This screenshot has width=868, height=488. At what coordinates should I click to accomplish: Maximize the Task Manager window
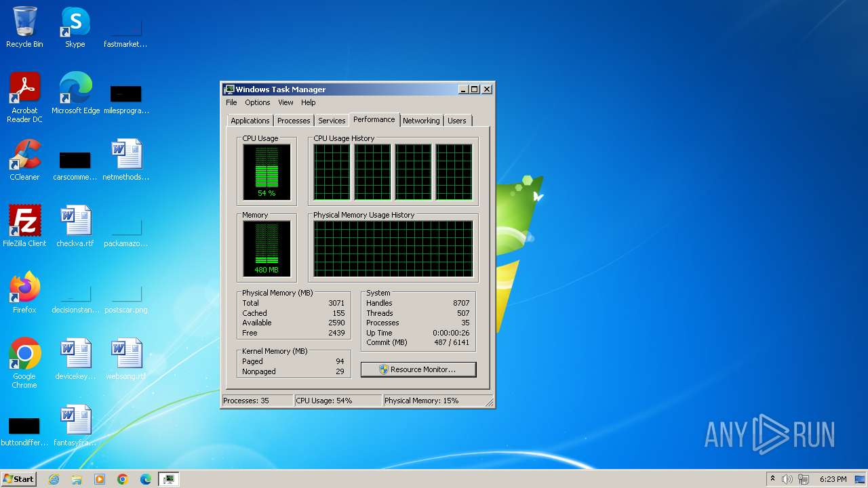click(475, 89)
